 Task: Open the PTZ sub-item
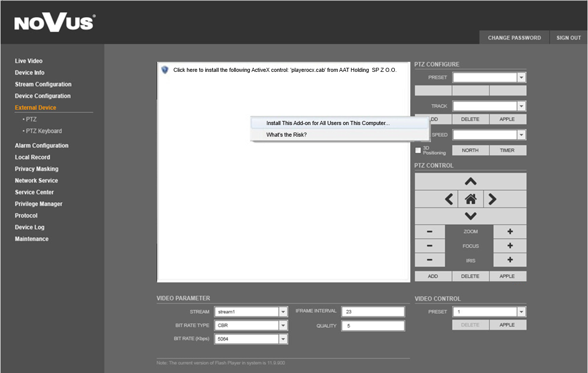coord(31,119)
